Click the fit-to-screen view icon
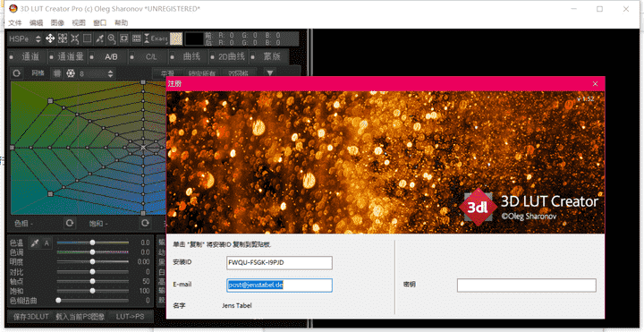 pyautogui.click(x=124, y=38)
